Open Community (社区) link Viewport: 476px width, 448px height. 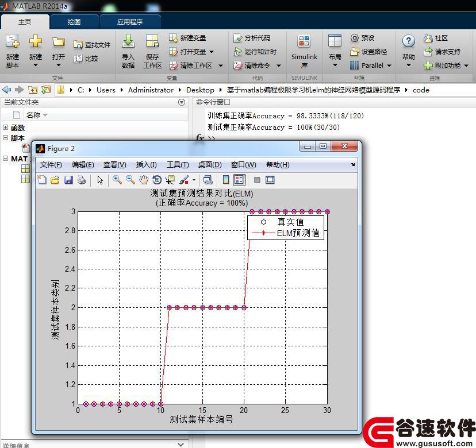click(436, 38)
